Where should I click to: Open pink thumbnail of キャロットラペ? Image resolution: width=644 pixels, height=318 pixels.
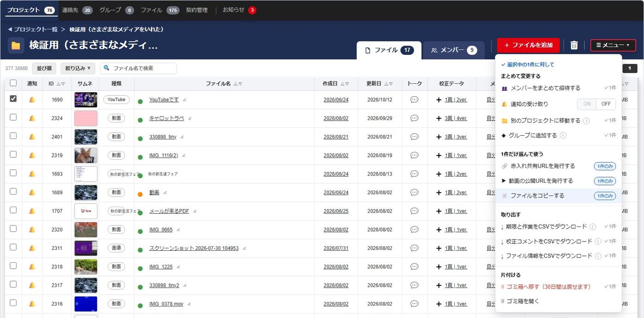(x=86, y=118)
